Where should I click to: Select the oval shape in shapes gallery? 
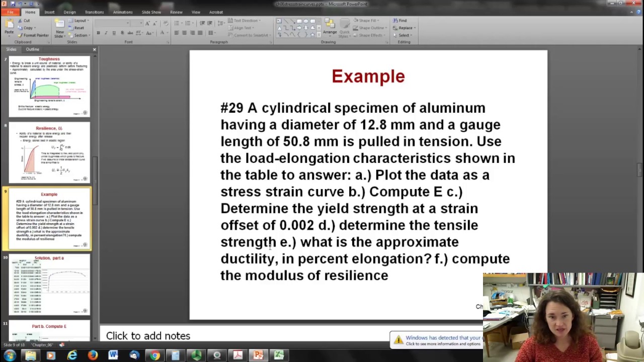pyautogui.click(x=306, y=21)
